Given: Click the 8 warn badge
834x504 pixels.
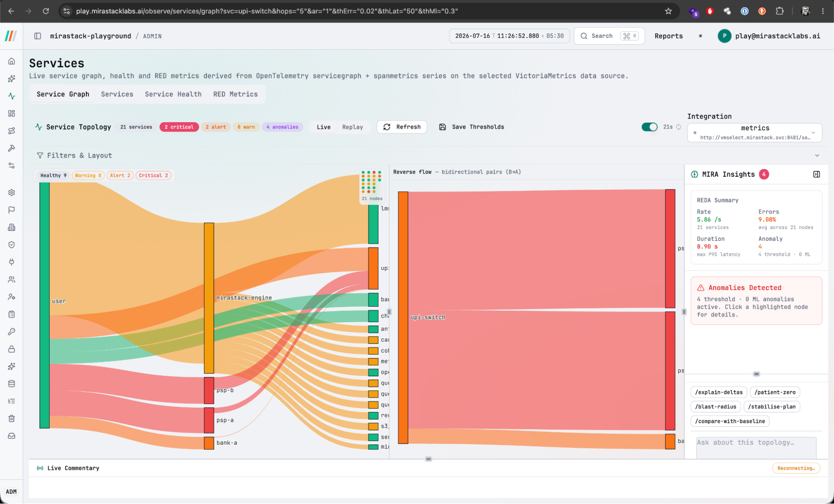Looking at the screenshot, I should pyautogui.click(x=246, y=127).
